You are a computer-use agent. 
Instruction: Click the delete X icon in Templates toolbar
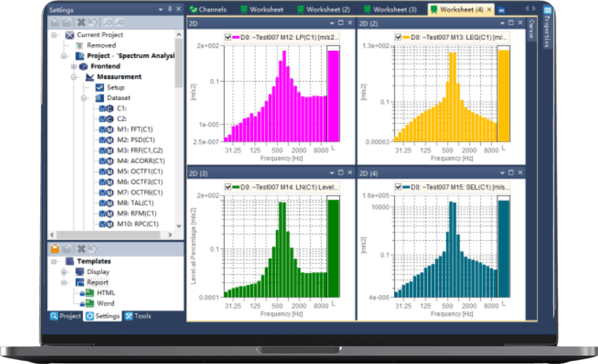point(81,249)
